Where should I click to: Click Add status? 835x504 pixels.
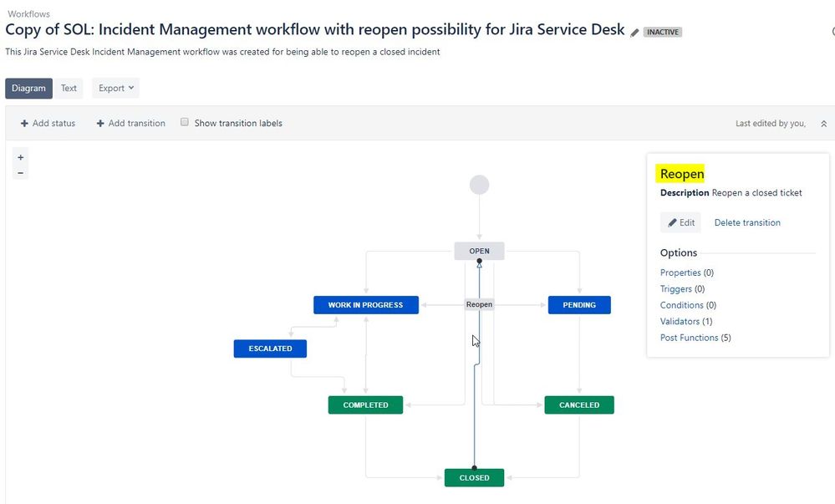(48, 123)
